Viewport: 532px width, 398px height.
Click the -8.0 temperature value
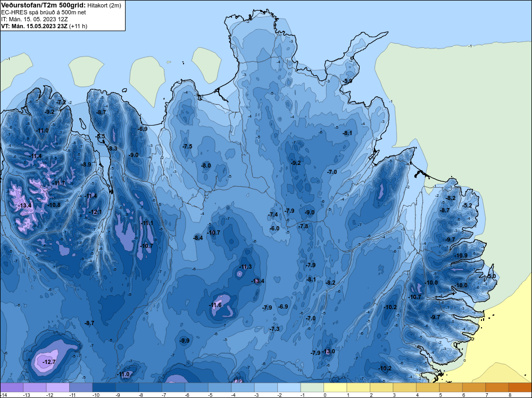(206, 165)
